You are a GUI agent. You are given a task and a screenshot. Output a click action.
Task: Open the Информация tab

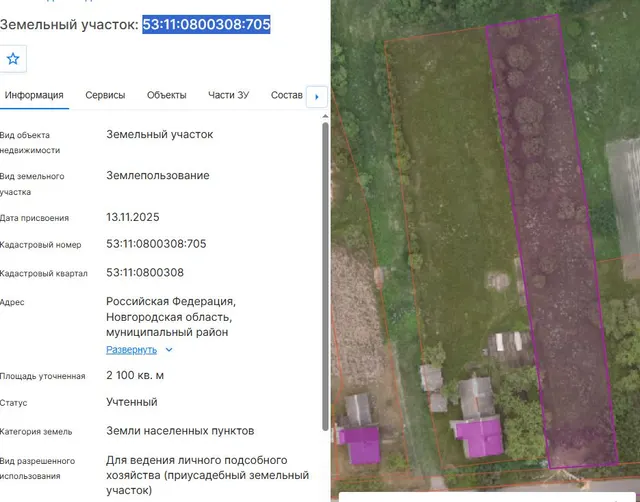pyautogui.click(x=34, y=95)
